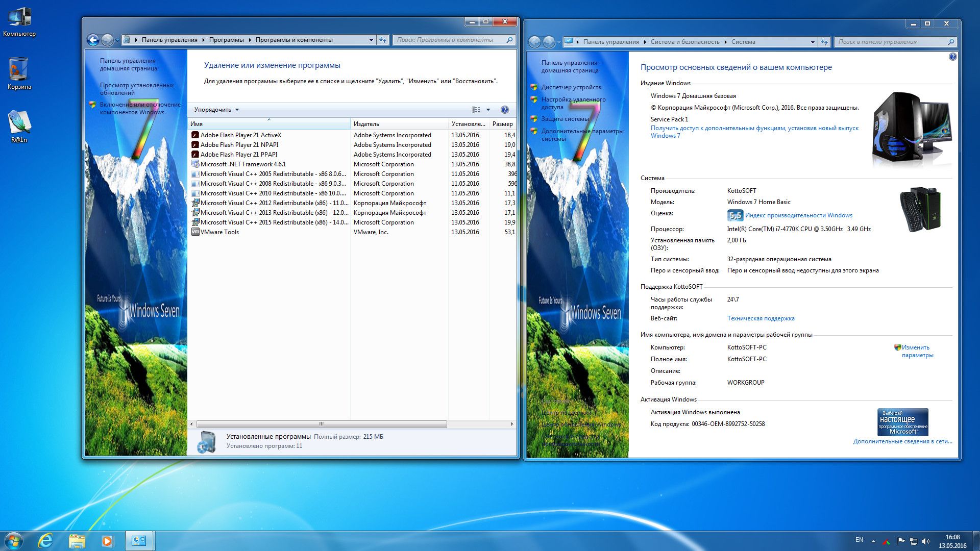Open address history dropdown in Programs window

pos(371,40)
